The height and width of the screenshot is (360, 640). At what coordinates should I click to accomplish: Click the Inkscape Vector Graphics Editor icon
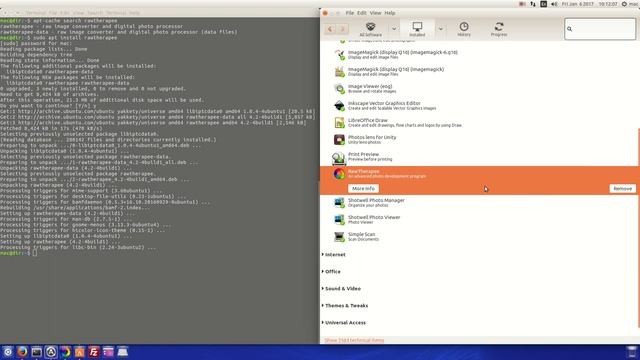point(339,106)
